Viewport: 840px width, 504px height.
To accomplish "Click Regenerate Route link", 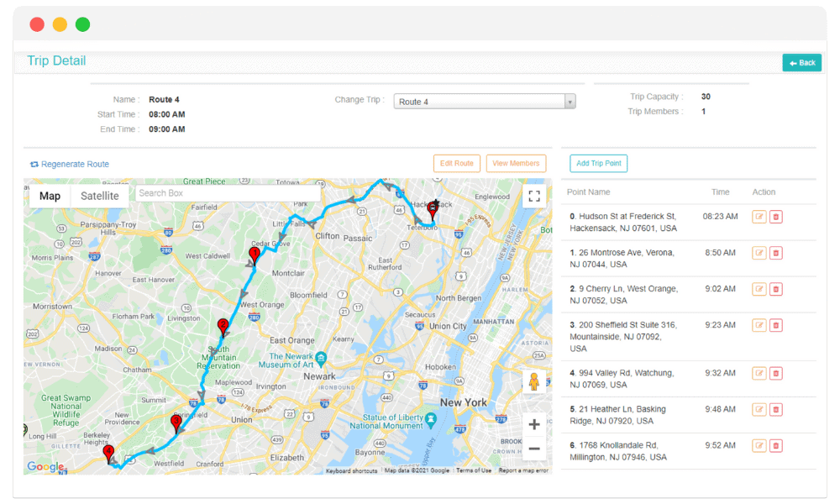I will click(70, 164).
